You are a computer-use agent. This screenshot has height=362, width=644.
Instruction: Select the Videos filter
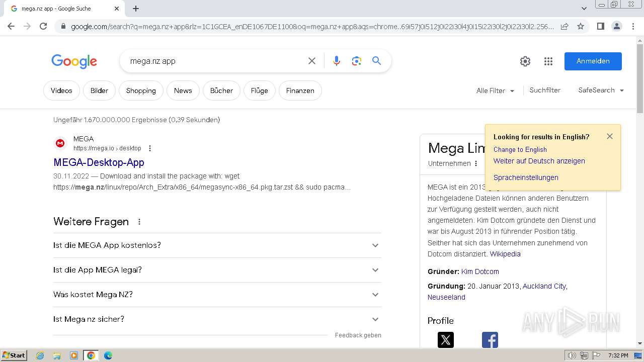pos(61,90)
